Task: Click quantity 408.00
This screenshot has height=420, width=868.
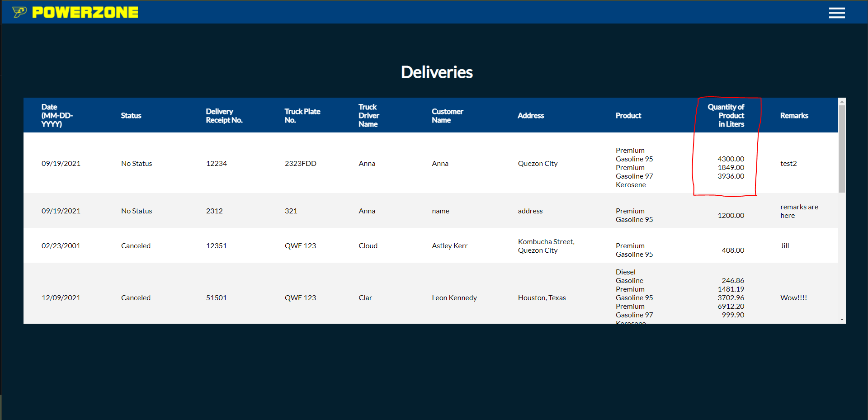Action: coord(733,250)
